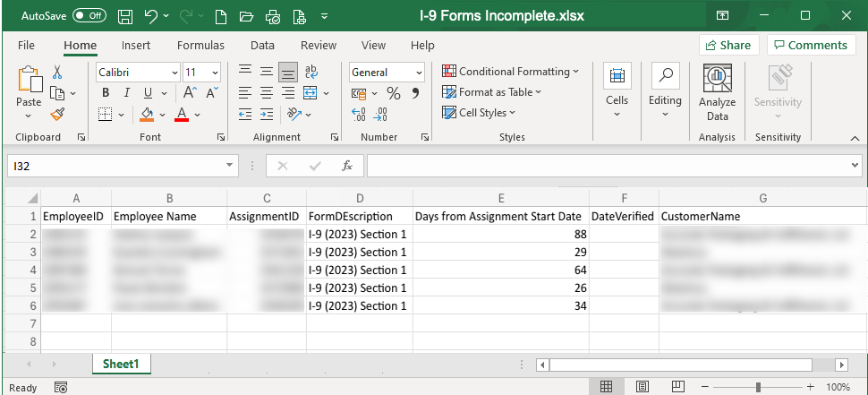Apply red Font Color swatch
This screenshot has height=395, width=868.
click(x=181, y=114)
